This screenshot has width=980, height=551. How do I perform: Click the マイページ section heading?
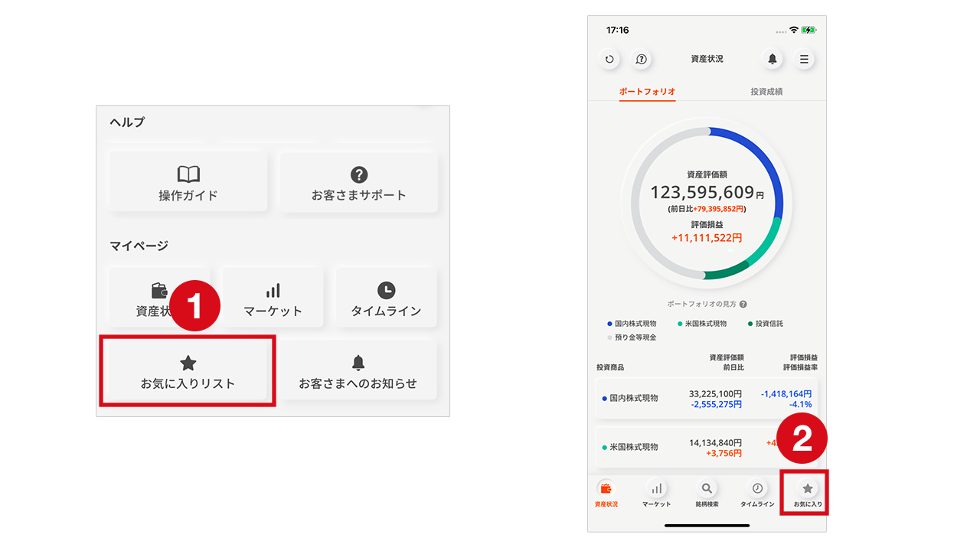(x=139, y=246)
